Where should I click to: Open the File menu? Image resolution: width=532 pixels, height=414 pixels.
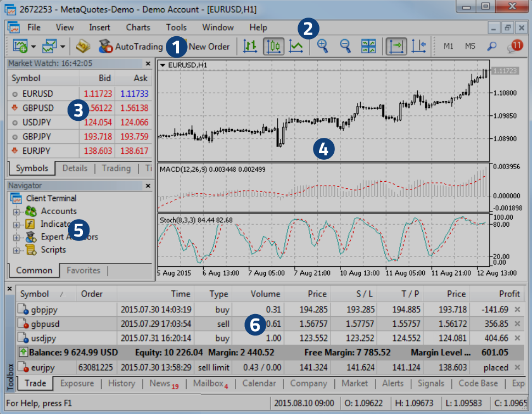(x=34, y=27)
